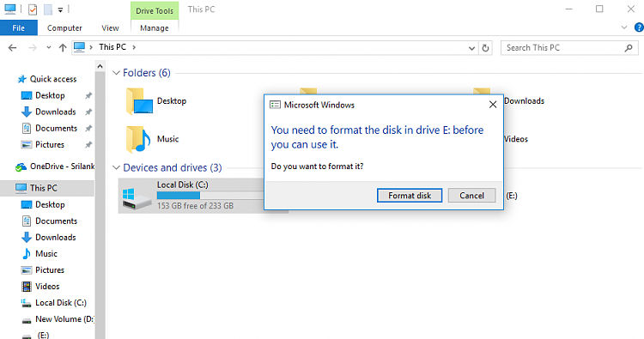Cancel the format disk dialog
Image resolution: width=644 pixels, height=339 pixels.
471,196
